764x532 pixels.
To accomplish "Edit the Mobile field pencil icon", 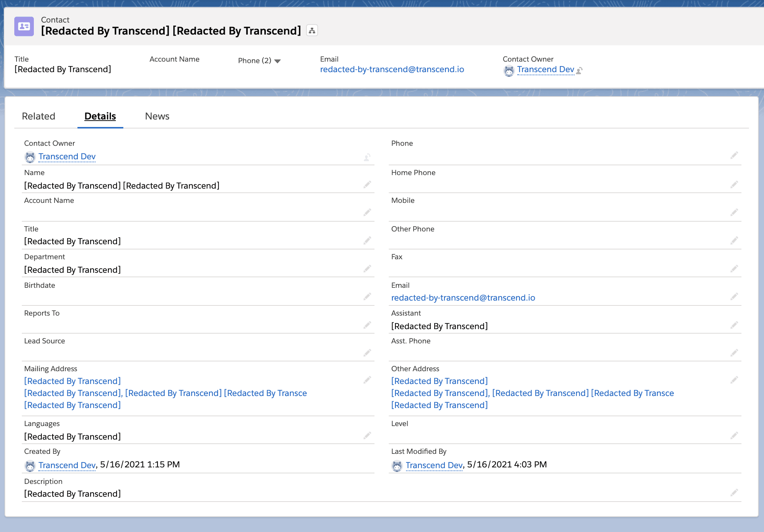I will pyautogui.click(x=734, y=212).
